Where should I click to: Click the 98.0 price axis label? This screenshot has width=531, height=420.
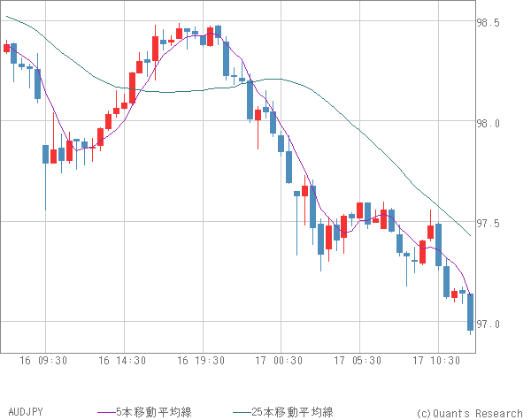[489, 124]
